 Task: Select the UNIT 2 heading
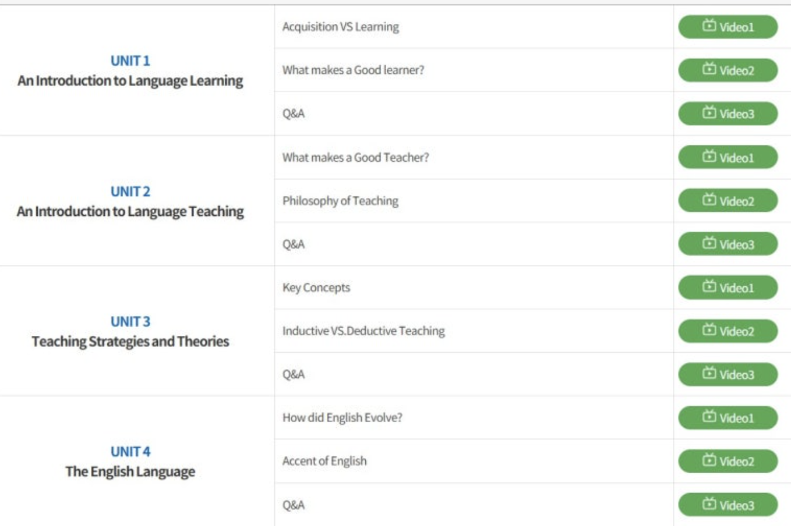tap(130, 191)
